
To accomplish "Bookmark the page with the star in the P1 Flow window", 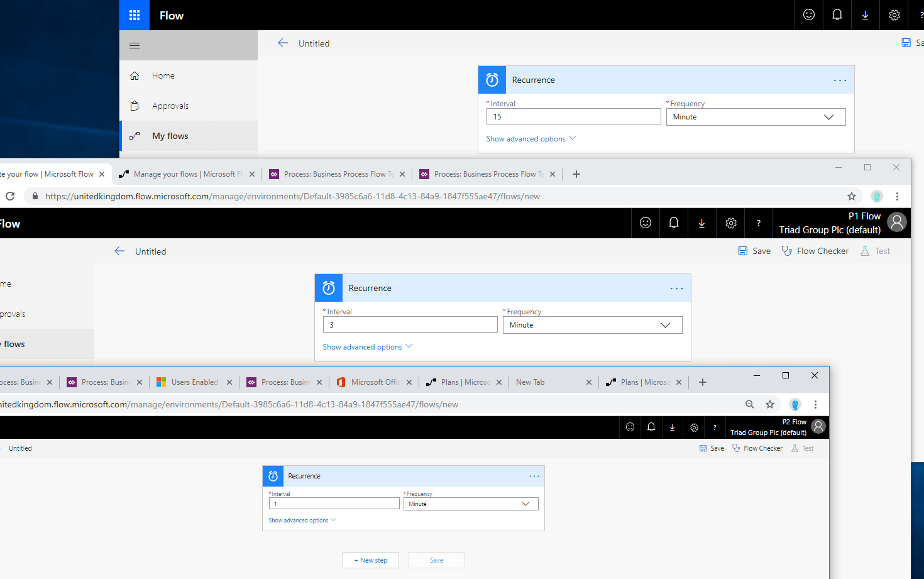I will tap(852, 196).
